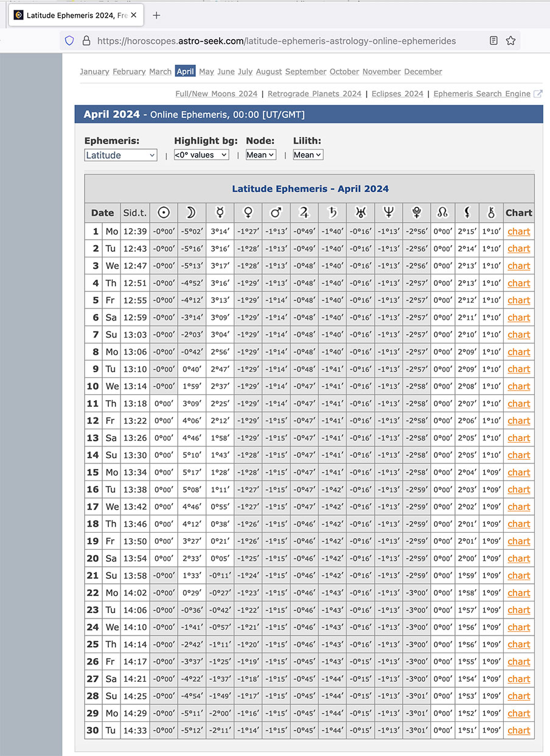Switch to the March month tab
550x756 pixels.
click(161, 72)
